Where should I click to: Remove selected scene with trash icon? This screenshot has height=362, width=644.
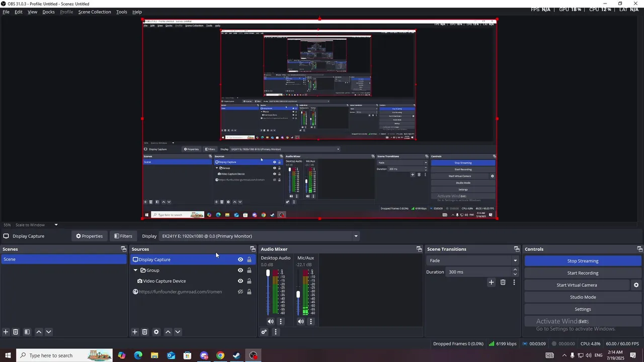(x=16, y=332)
